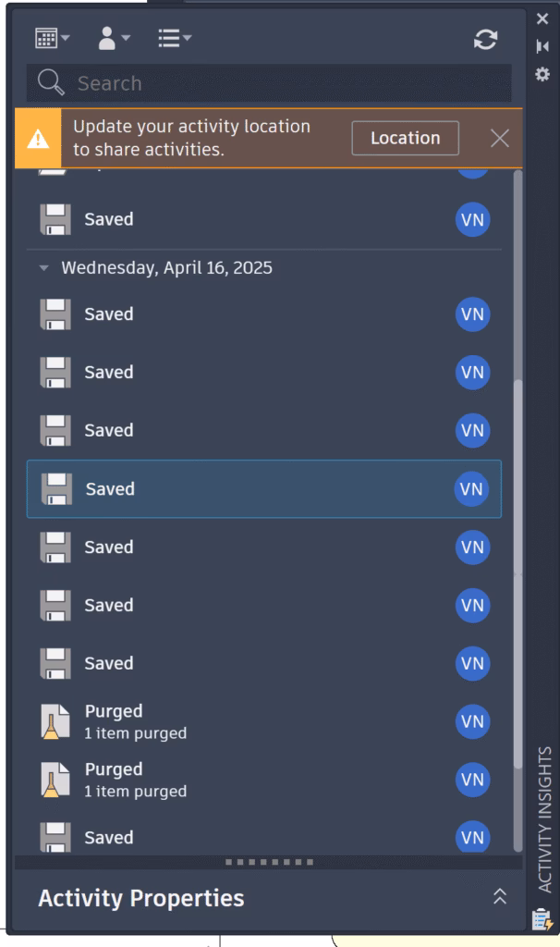Select the second Purged 1 item purged entry
Image resolution: width=560 pixels, height=947 pixels.
click(263, 780)
